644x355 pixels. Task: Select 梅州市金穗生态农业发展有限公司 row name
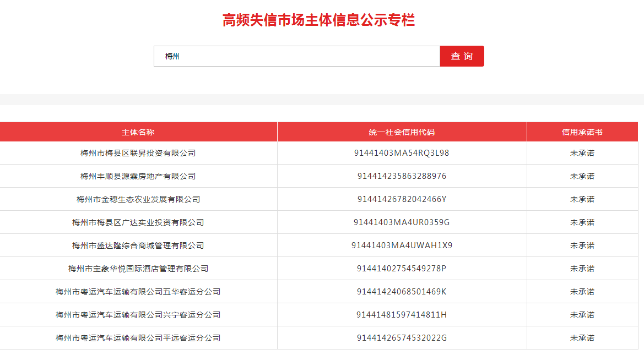pos(138,199)
